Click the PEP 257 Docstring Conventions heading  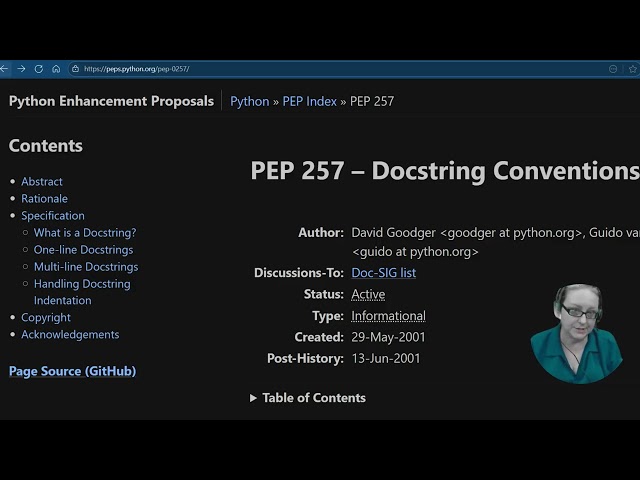(445, 171)
